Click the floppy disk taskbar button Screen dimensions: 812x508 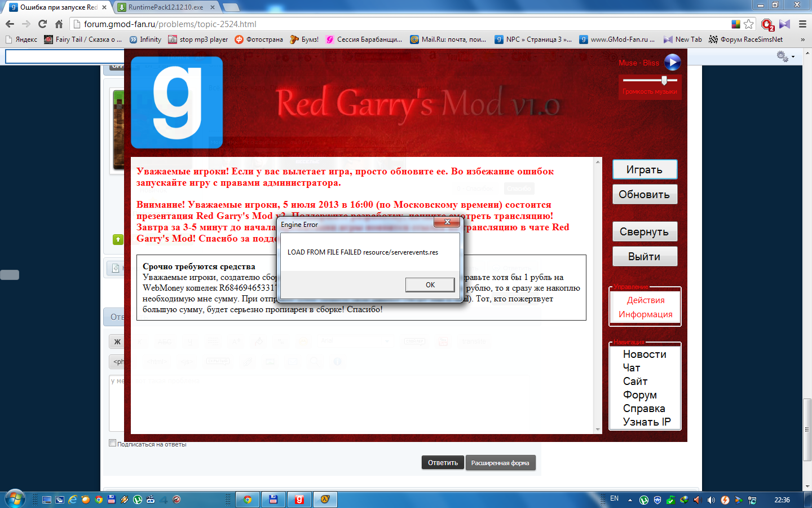pyautogui.click(x=273, y=500)
